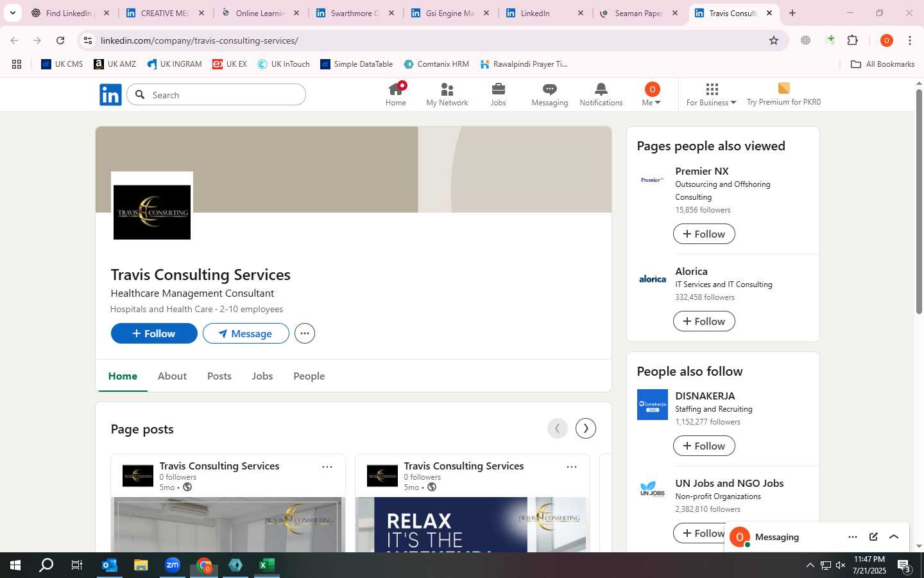Switch to the Posts tab

click(219, 376)
